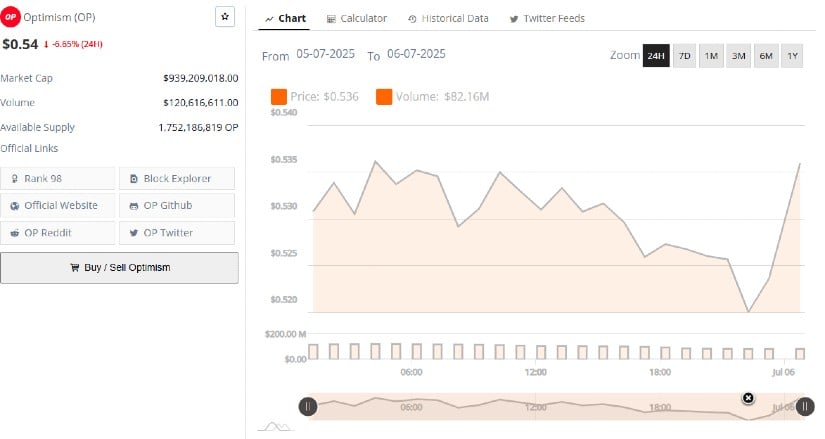Select the 7D zoom range
Image resolution: width=825 pixels, height=439 pixels.
pyautogui.click(x=685, y=56)
